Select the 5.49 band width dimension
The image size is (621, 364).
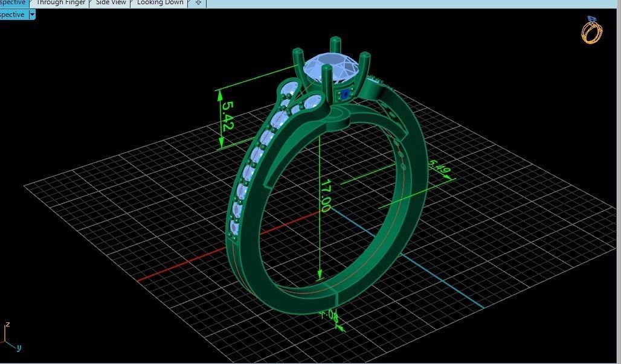coord(439,167)
